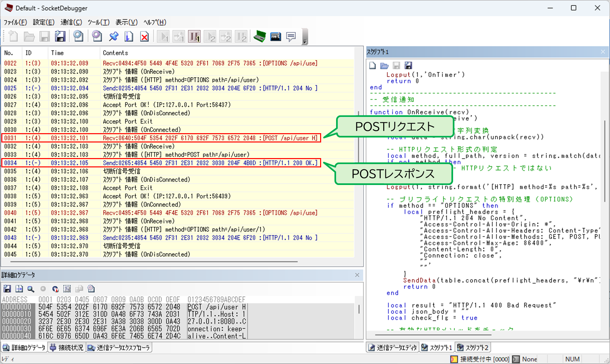
Task: Switch to the スクリプト2 tab
Action: (x=473, y=348)
